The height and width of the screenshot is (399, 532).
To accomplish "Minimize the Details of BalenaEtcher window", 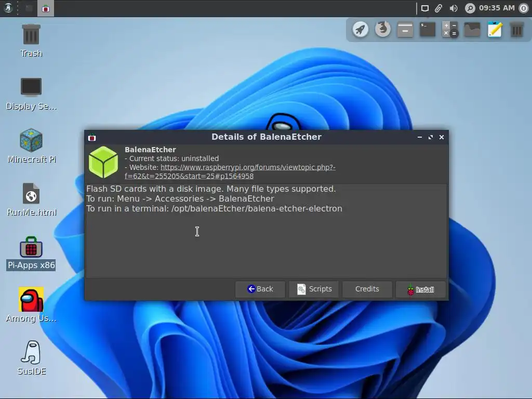I will tap(420, 137).
